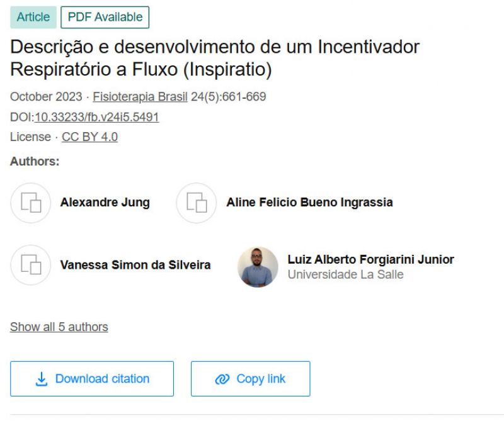Open Luiz Alberto Forgiarini Junior's profile photo
The width and height of the screenshot is (504, 421).
click(258, 267)
